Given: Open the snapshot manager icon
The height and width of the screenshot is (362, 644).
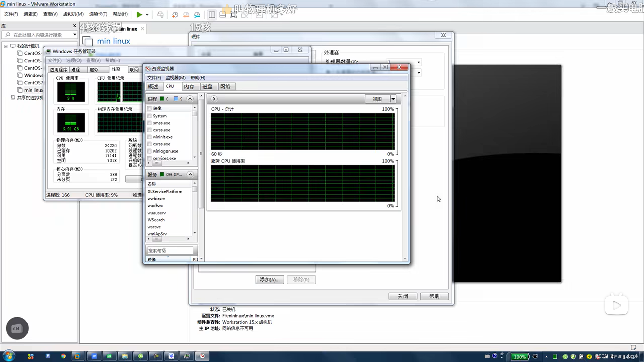Looking at the screenshot, I should point(197,14).
